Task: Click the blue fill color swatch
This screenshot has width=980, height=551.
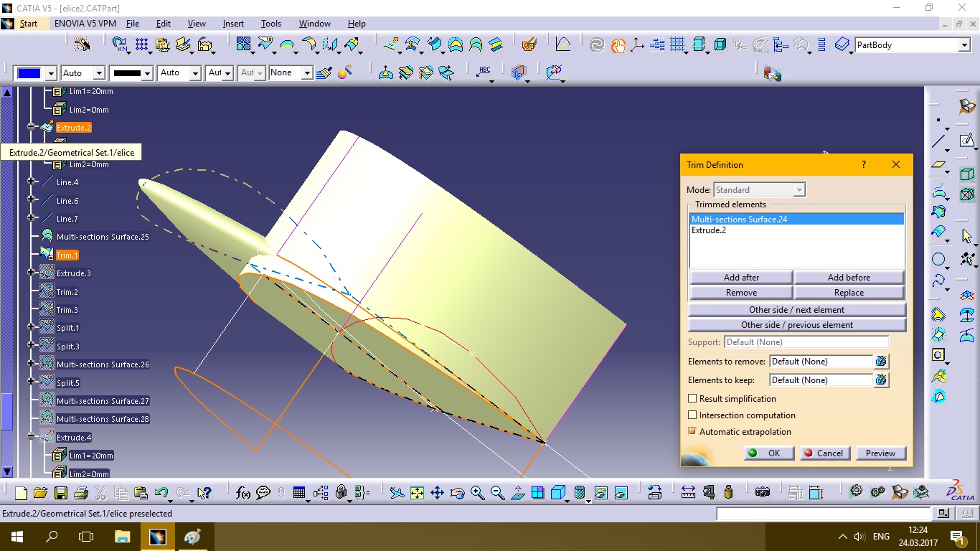Action: (x=29, y=73)
